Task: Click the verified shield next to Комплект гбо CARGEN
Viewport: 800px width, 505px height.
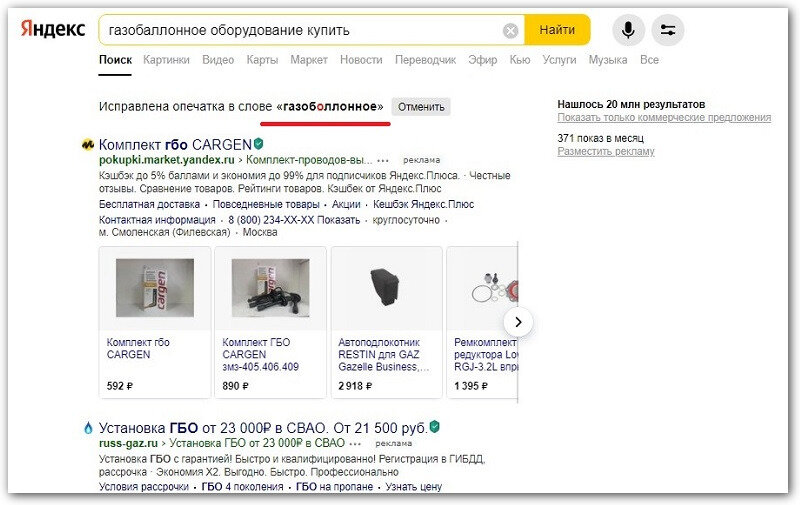Action: pos(259,144)
